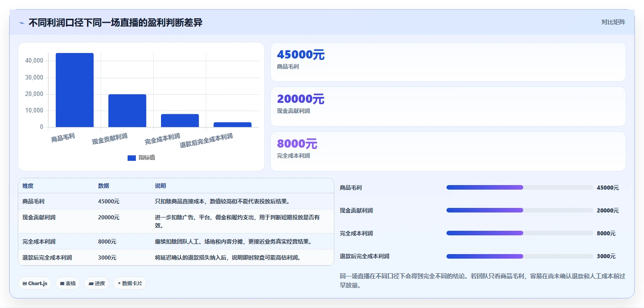The image size is (644, 308).
Task: Click the 商品毛利 progress bar
Action: pos(520,187)
